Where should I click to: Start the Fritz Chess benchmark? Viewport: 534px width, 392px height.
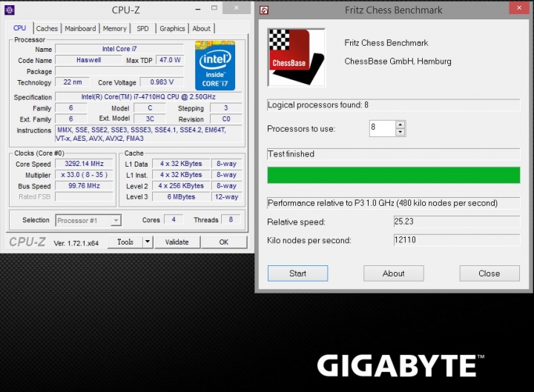tap(297, 273)
